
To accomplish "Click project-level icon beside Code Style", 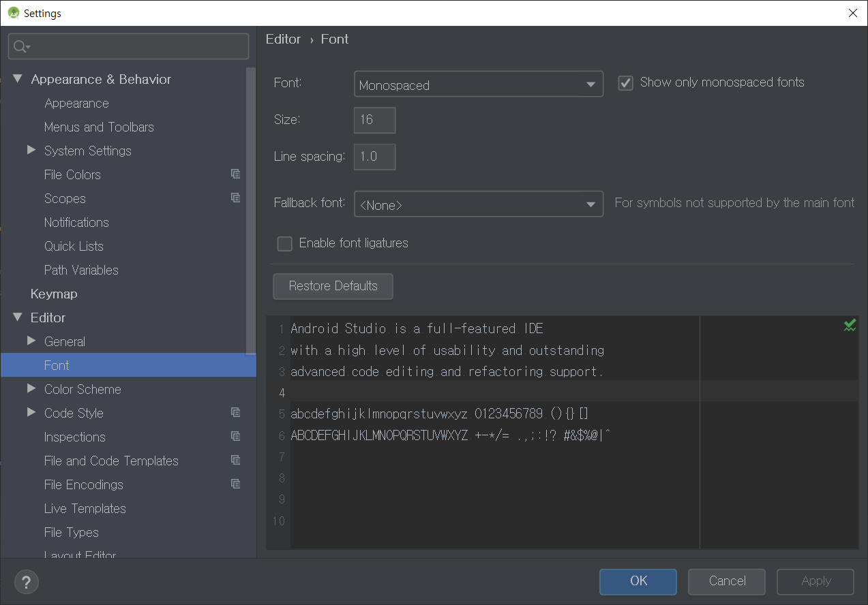I will coord(235,412).
